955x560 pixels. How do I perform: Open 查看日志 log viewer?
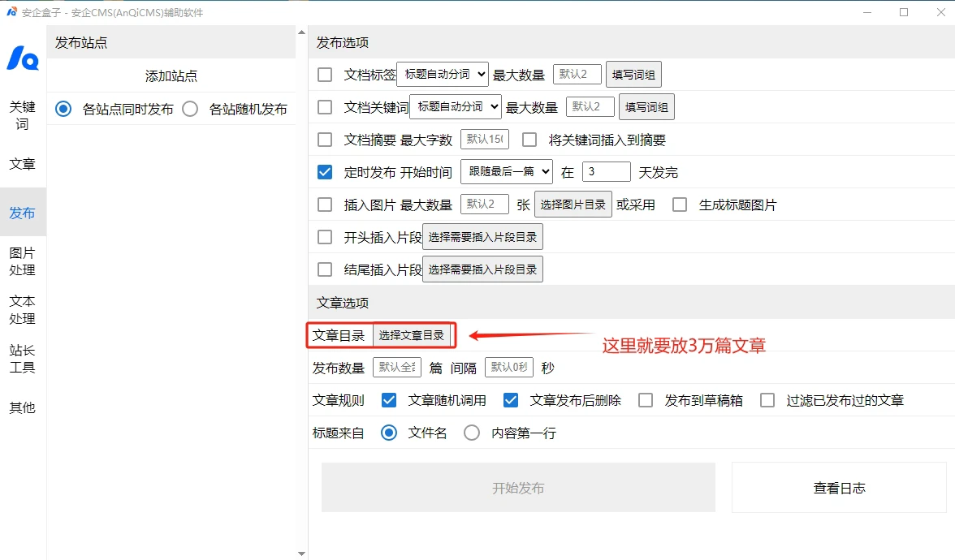[x=839, y=488]
